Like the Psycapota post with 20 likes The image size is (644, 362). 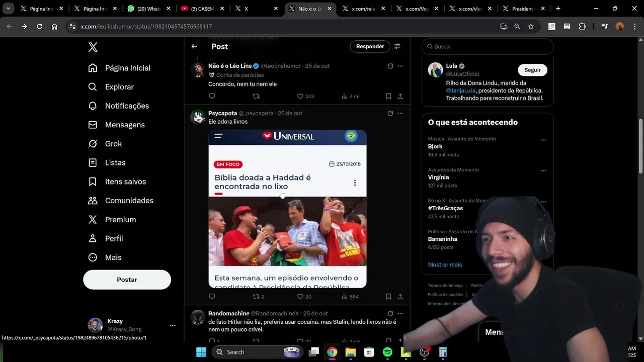[x=304, y=297]
